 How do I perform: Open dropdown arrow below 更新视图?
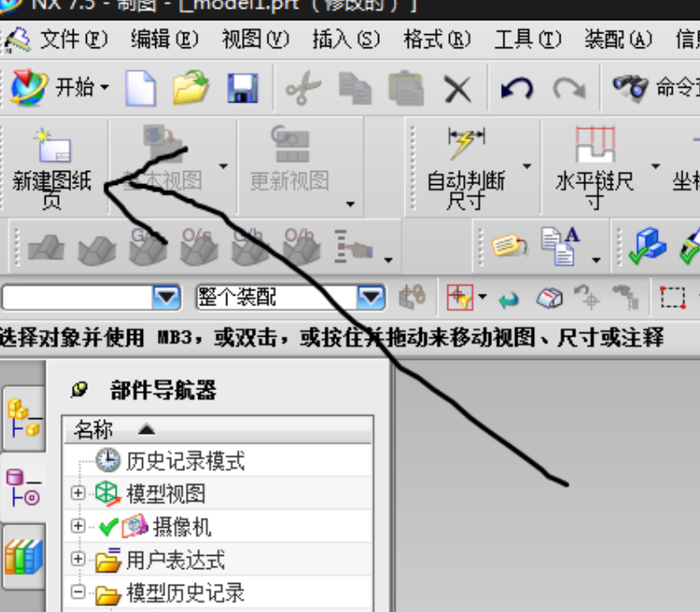tap(351, 204)
